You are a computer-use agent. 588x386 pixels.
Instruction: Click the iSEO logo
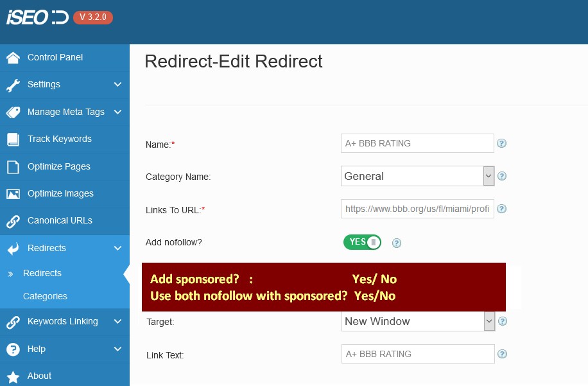tap(37, 18)
